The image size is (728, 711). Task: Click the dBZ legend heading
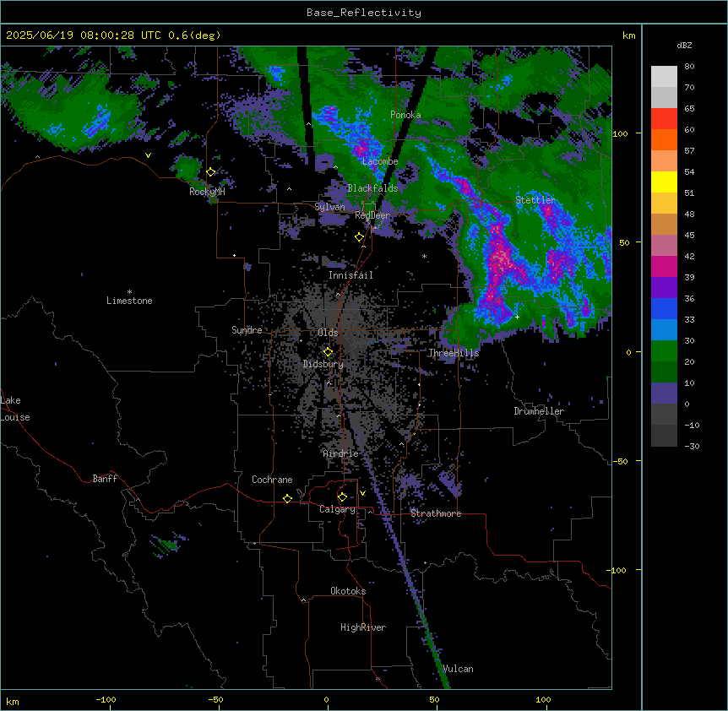[684, 45]
